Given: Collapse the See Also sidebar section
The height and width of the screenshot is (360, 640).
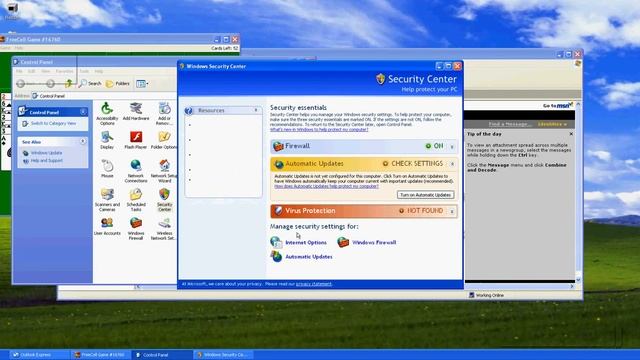Looking at the screenshot, I should click(x=83, y=141).
